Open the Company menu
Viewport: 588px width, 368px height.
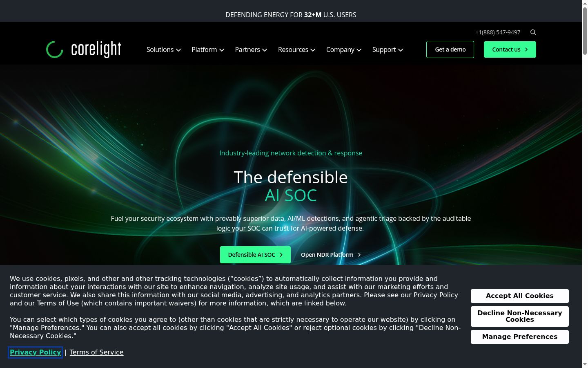[x=340, y=49]
